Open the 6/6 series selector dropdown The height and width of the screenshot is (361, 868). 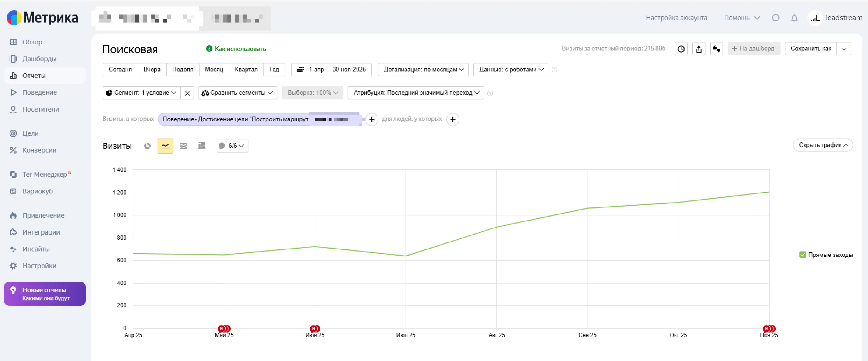point(232,146)
